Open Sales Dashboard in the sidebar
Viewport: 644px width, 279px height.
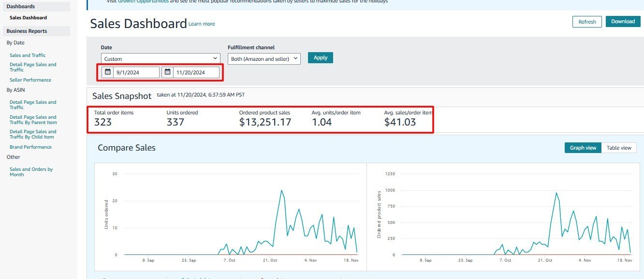click(x=28, y=18)
